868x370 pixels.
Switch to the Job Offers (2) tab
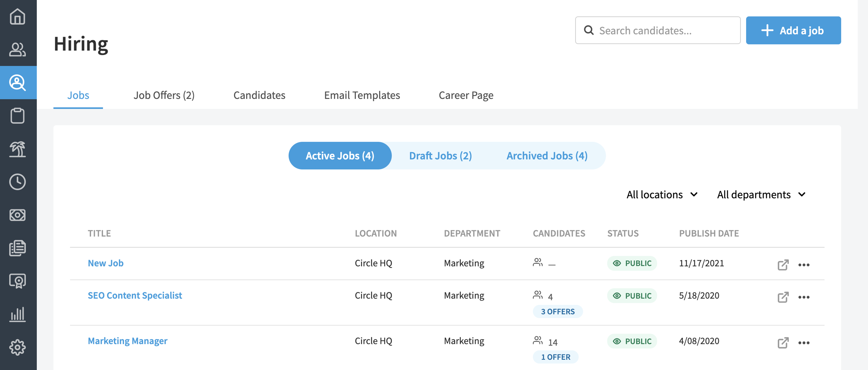coord(164,95)
